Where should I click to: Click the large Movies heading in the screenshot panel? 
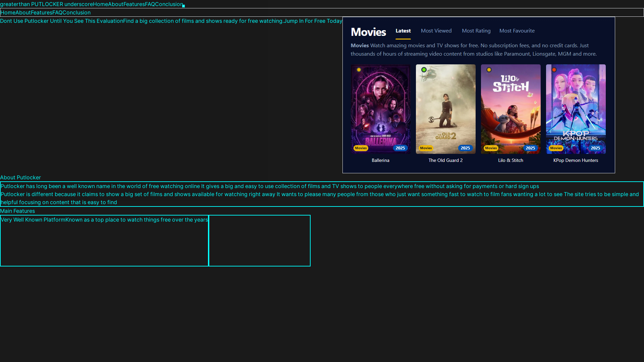point(368,32)
